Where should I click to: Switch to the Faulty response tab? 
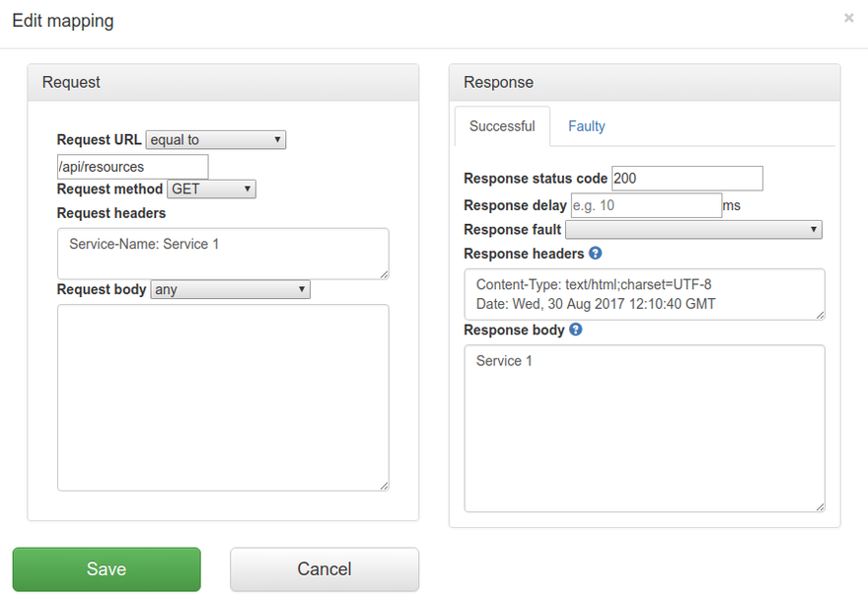(587, 126)
